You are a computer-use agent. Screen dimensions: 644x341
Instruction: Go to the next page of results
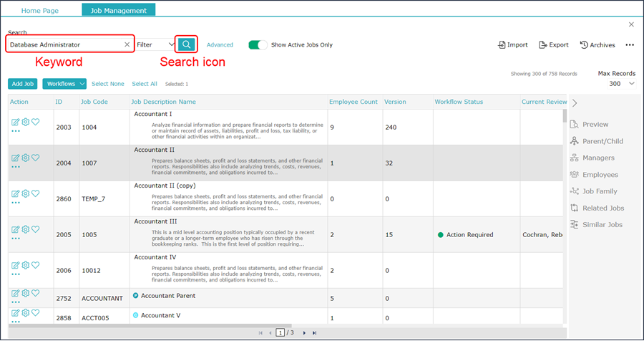pyautogui.click(x=304, y=333)
